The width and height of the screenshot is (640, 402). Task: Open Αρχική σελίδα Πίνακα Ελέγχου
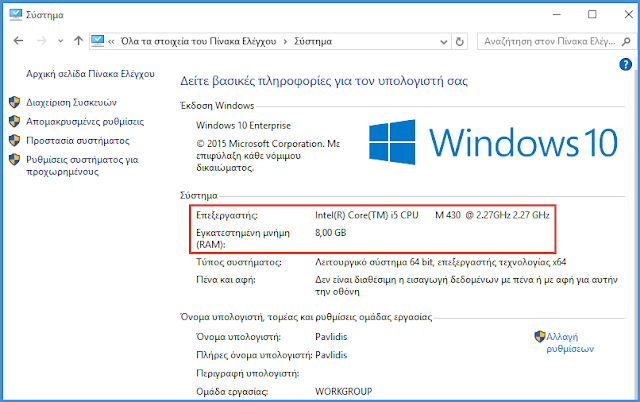90,74
